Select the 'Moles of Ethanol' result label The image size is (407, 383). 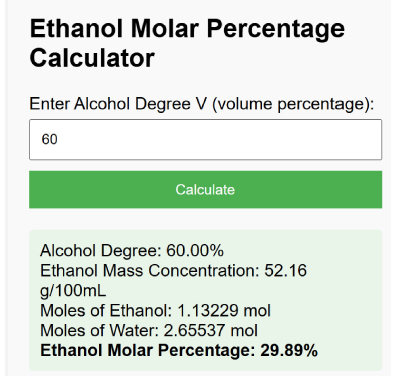(x=106, y=310)
